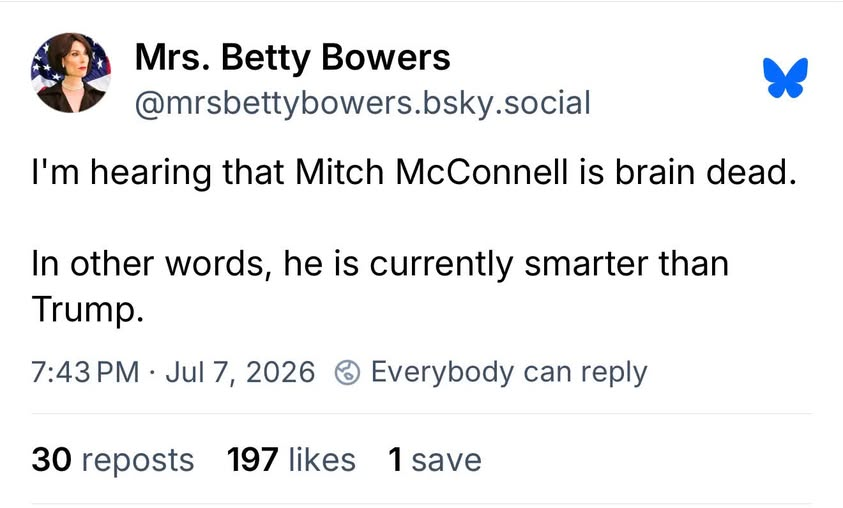Click the word 'Trump.' in the post
This screenshot has height=508, width=843.
pos(88,311)
